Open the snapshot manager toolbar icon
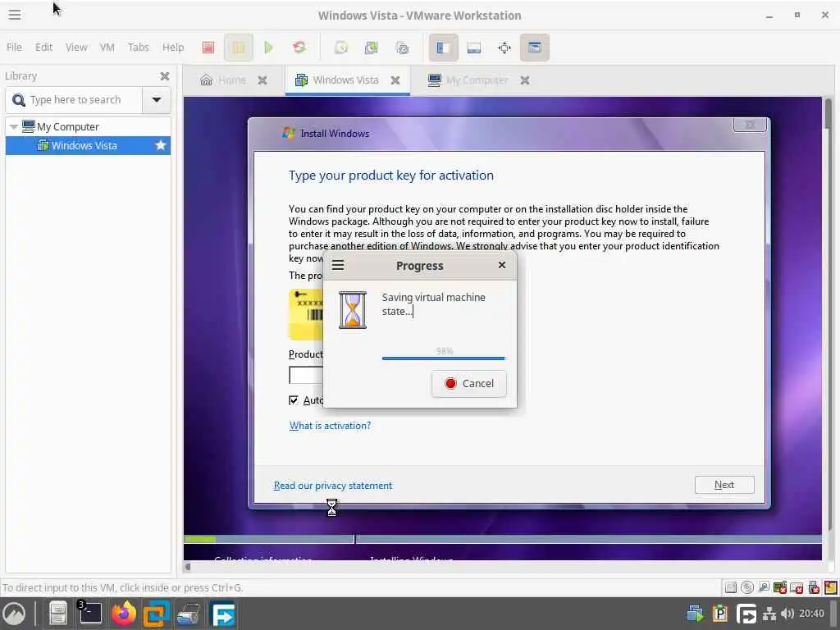Image resolution: width=840 pixels, height=630 pixels. click(x=402, y=48)
